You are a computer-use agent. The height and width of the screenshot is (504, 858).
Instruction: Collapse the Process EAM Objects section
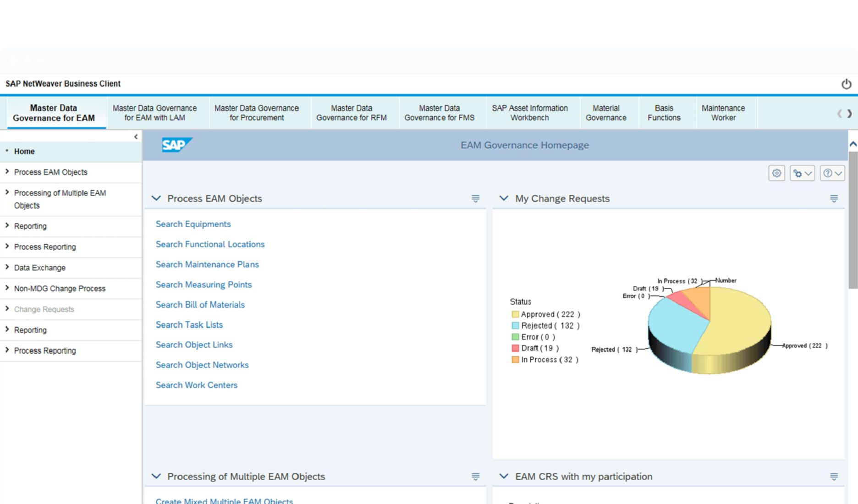coord(156,198)
